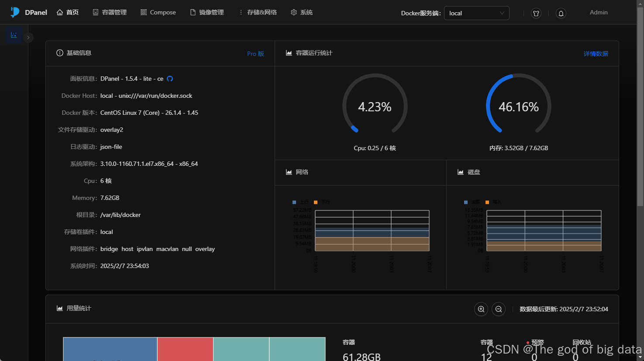The image size is (644, 361).
Task: Open the 容器管理 menu
Action: [x=110, y=12]
